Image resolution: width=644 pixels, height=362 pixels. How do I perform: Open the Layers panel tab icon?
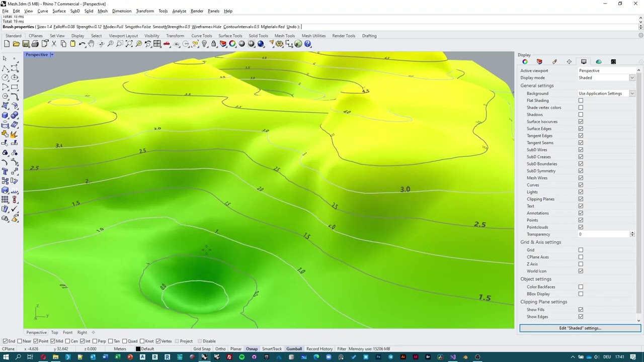[x=539, y=62]
